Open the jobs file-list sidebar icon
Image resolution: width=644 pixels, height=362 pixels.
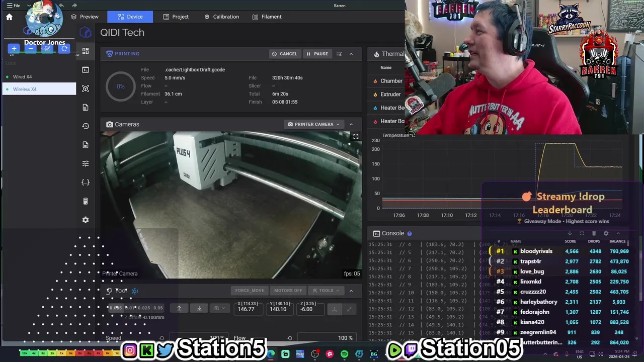86,107
